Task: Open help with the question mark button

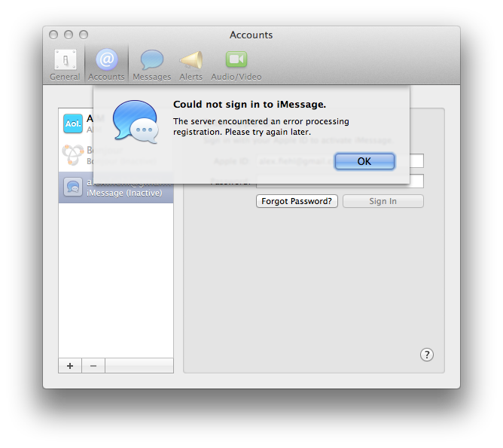Action: click(x=427, y=355)
